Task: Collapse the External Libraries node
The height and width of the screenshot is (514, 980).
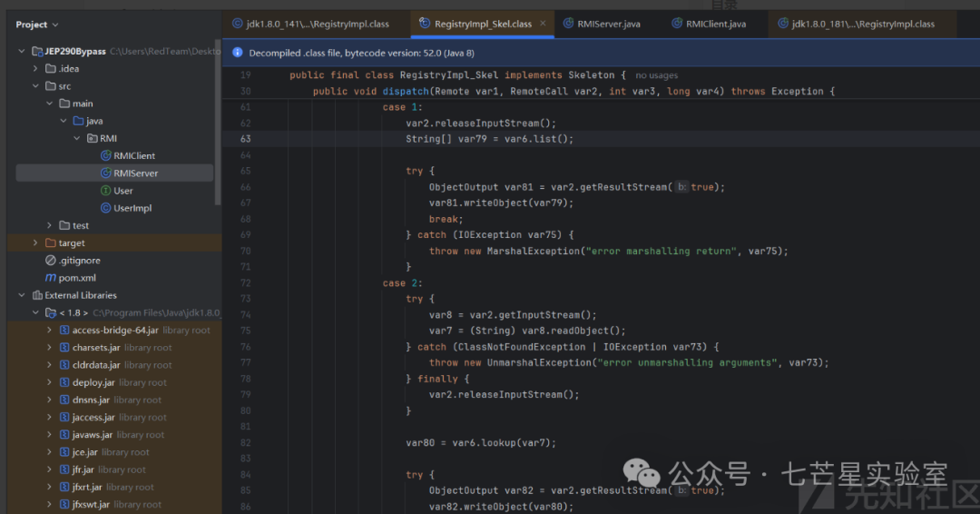Action: 22,295
